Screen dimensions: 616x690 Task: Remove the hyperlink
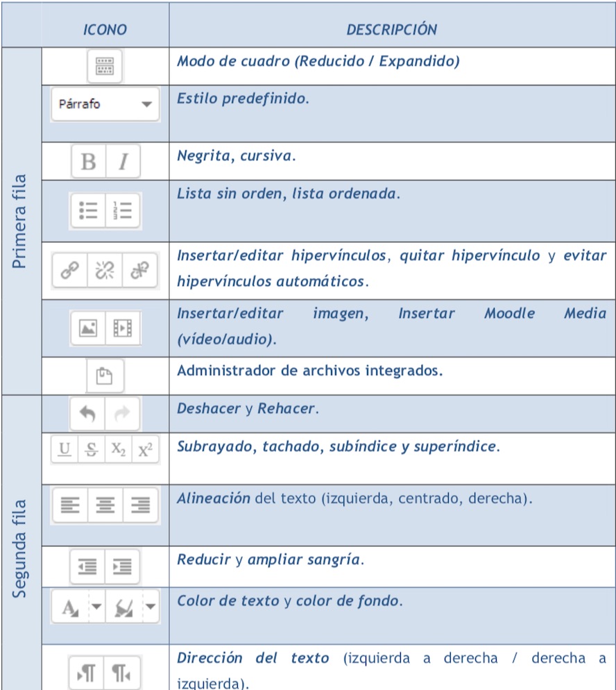tap(104, 271)
